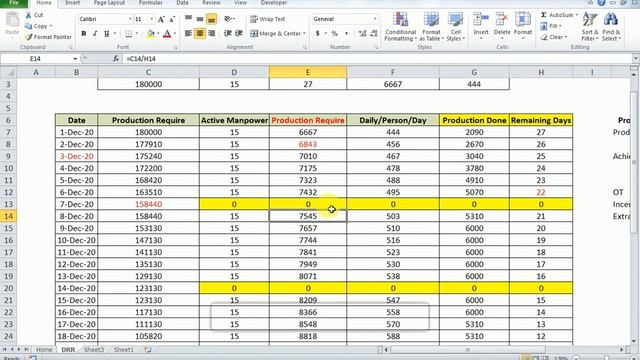
Task: Toggle Underline formatting
Action: tap(107, 33)
